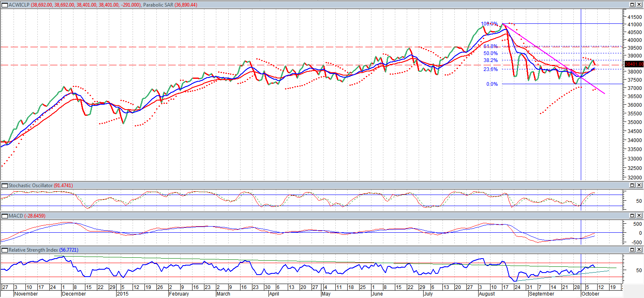
Task: Click the Relative Strength Index pane icon
Action: coord(5,250)
